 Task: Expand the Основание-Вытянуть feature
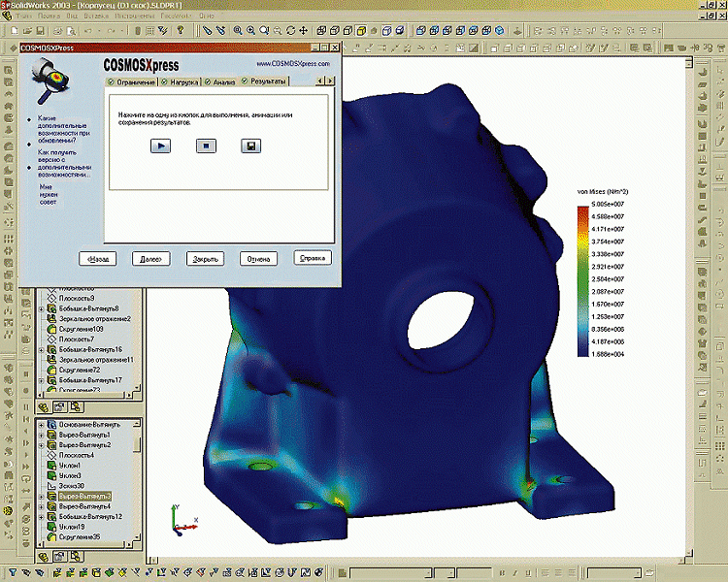click(x=42, y=425)
